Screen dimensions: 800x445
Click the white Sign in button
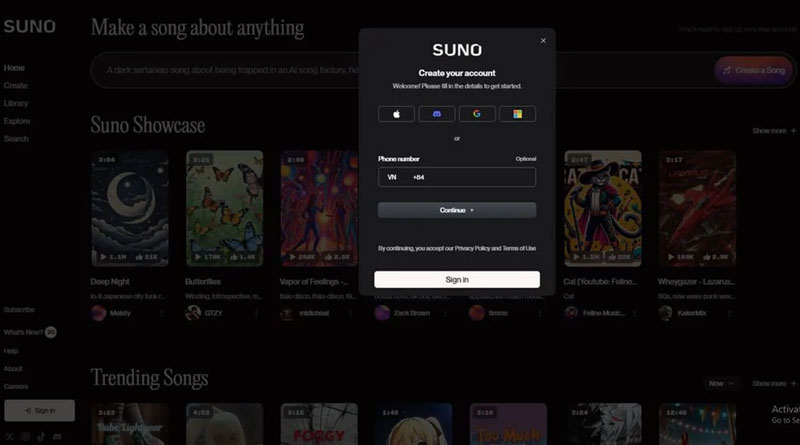coord(457,280)
